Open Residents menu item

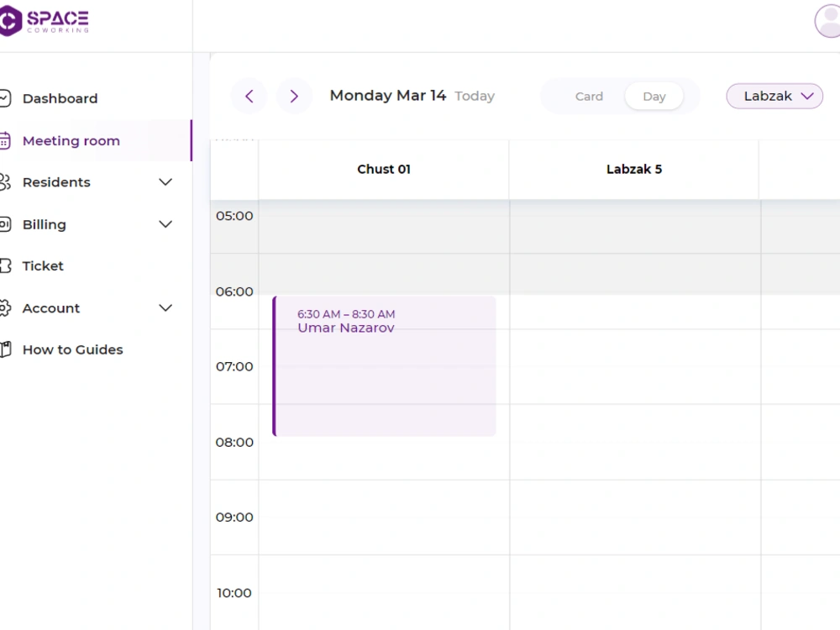(x=56, y=182)
